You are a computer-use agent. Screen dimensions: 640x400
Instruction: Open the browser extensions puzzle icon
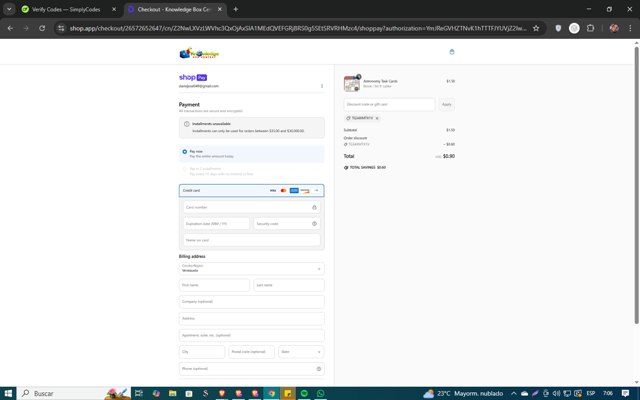(590, 28)
